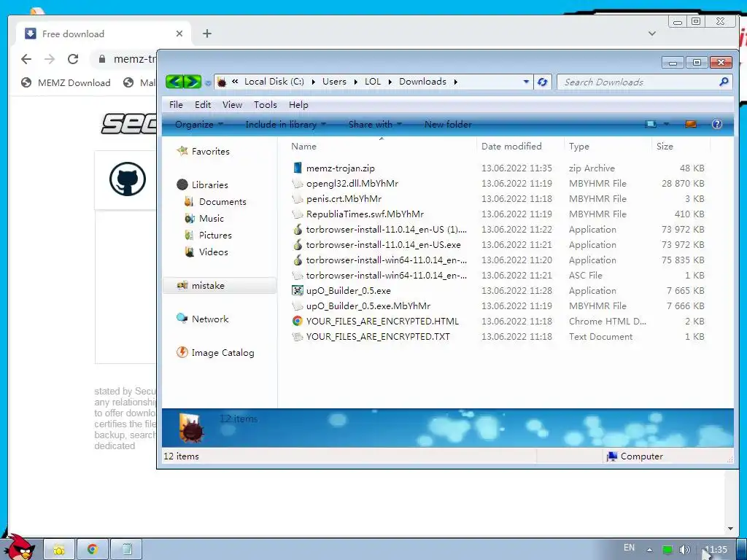Click Users in the breadcrumb path

coord(334,82)
